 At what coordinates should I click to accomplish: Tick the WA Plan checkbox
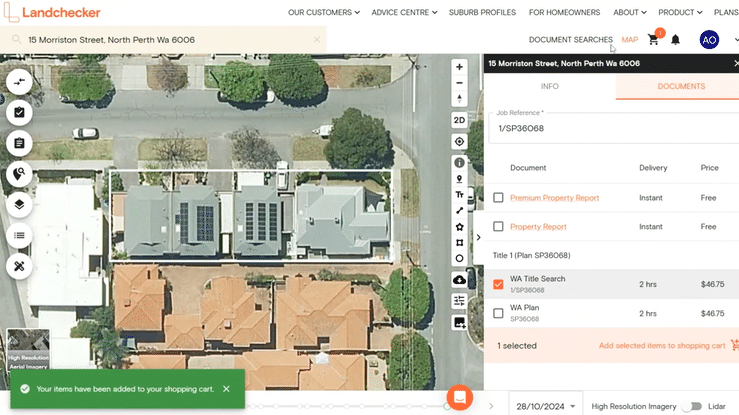click(x=498, y=313)
